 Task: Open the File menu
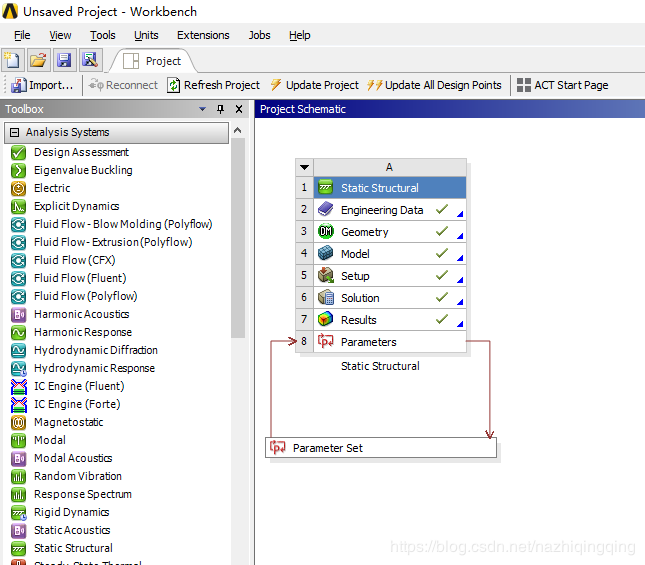[22, 35]
